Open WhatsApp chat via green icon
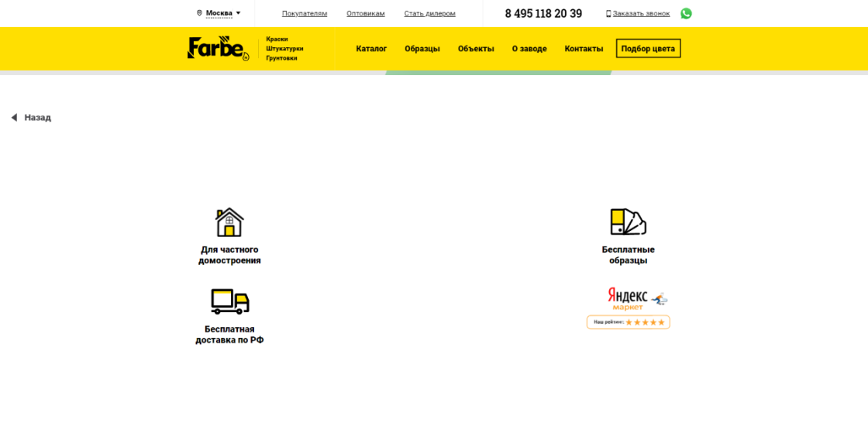 pos(686,13)
